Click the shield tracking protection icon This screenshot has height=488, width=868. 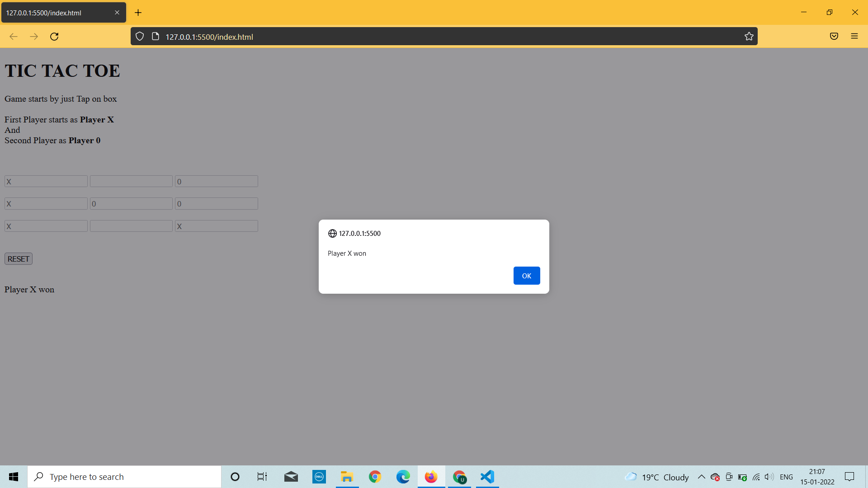(140, 37)
